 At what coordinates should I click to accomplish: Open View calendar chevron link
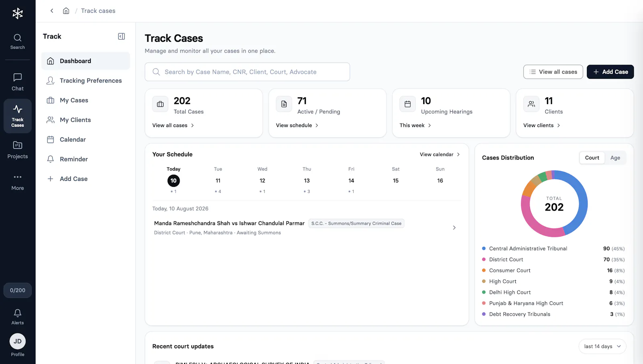[x=440, y=155]
